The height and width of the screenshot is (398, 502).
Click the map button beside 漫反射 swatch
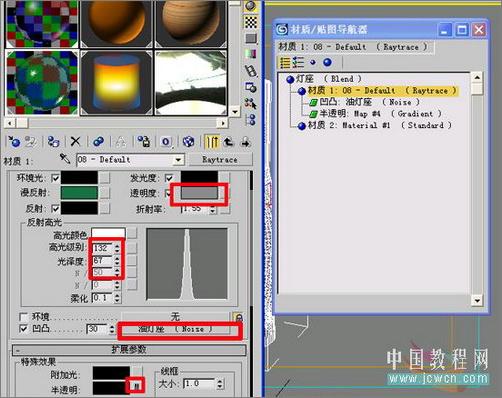click(x=105, y=193)
